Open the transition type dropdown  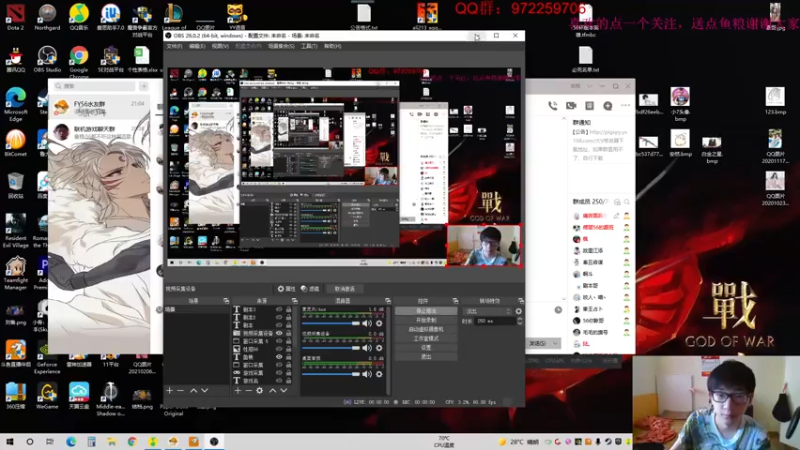[x=487, y=311]
